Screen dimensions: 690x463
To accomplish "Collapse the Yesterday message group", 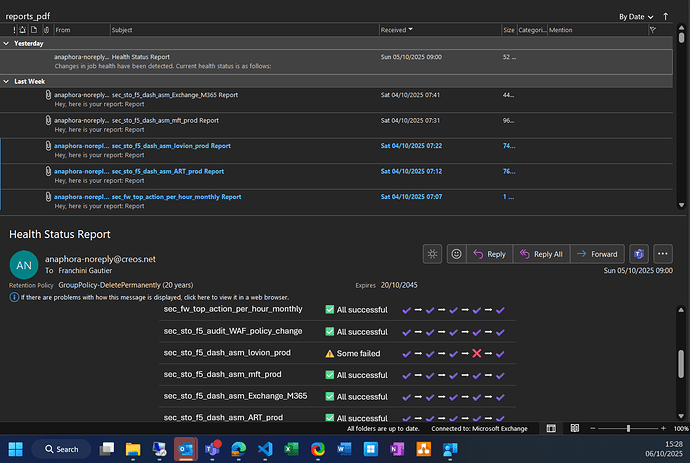I will 8,44.
